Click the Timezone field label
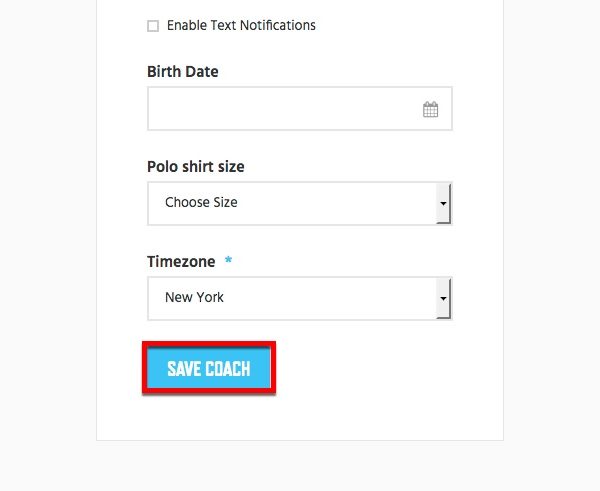Viewport: 600px width, 491px height. click(181, 262)
